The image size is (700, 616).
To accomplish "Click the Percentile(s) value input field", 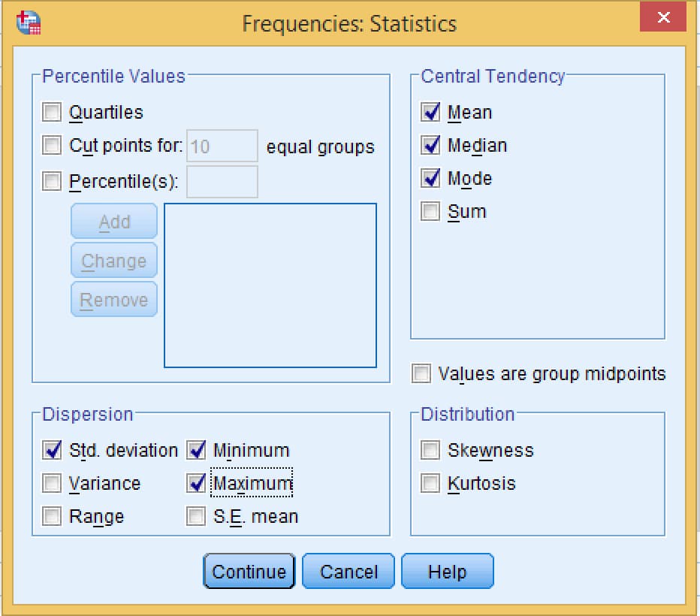I will [222, 182].
